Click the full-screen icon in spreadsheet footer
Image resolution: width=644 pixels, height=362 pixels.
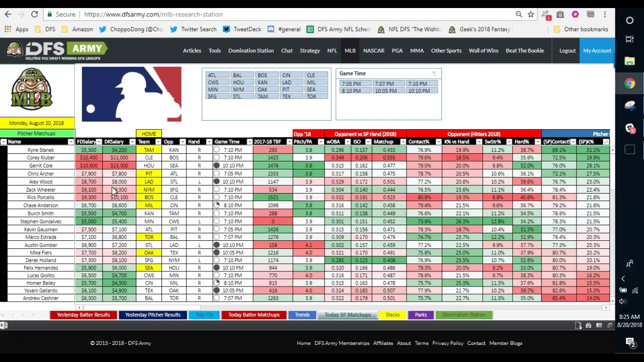click(x=609, y=326)
